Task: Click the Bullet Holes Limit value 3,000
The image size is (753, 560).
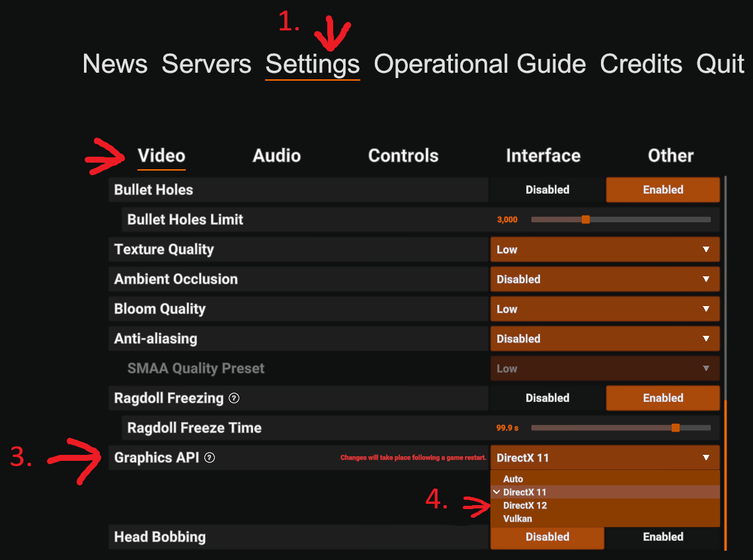Action: (507, 220)
